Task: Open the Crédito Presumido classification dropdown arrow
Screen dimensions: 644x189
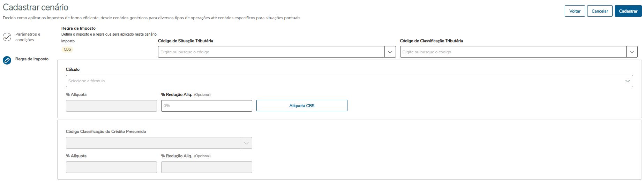Action: [246, 143]
